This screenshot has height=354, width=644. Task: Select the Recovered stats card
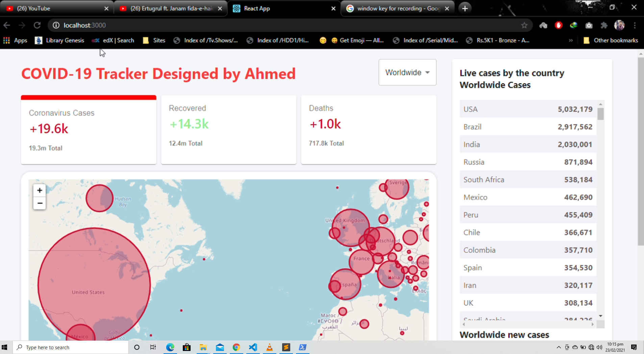[x=228, y=130]
